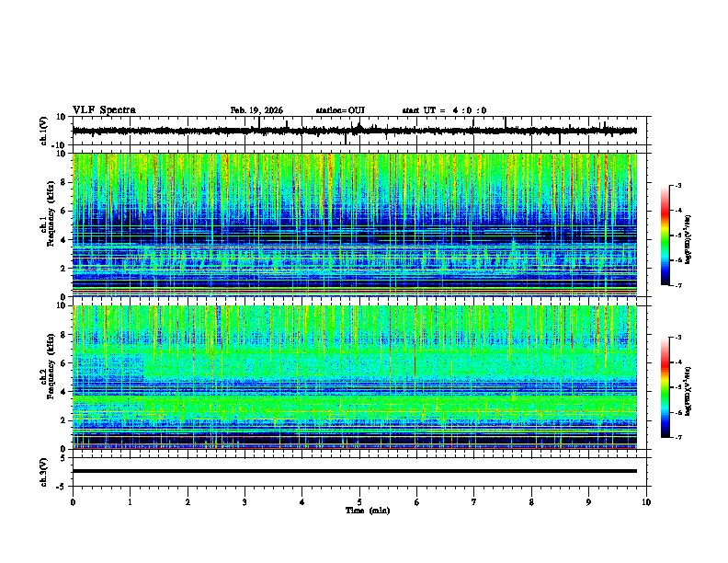
Task: Click the '-3' label on ch.1 color bar
Action: point(678,186)
